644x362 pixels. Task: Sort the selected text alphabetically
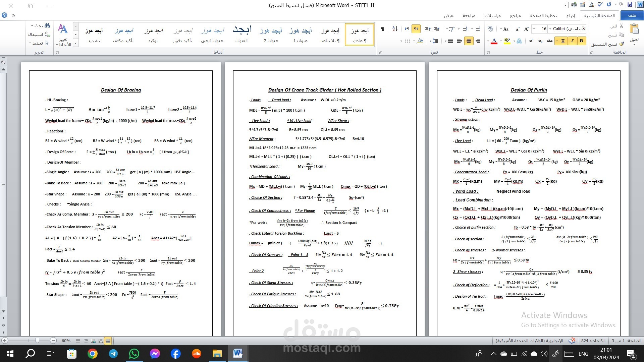point(395,29)
